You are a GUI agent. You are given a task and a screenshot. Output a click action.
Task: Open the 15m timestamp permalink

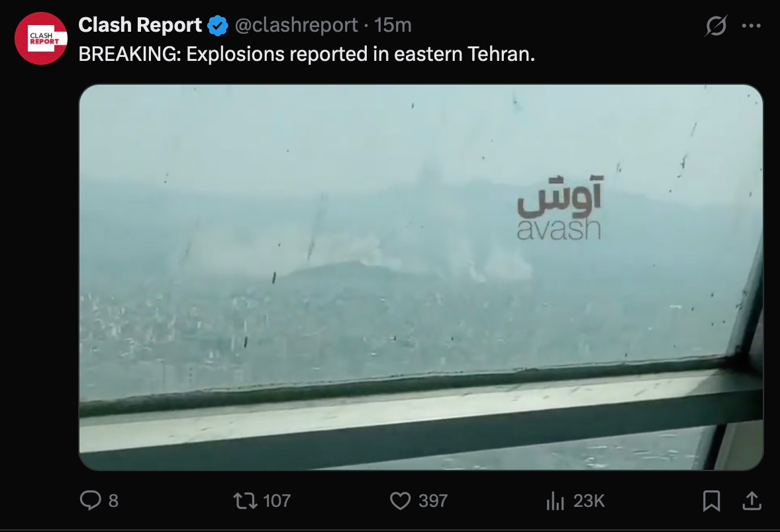393,25
